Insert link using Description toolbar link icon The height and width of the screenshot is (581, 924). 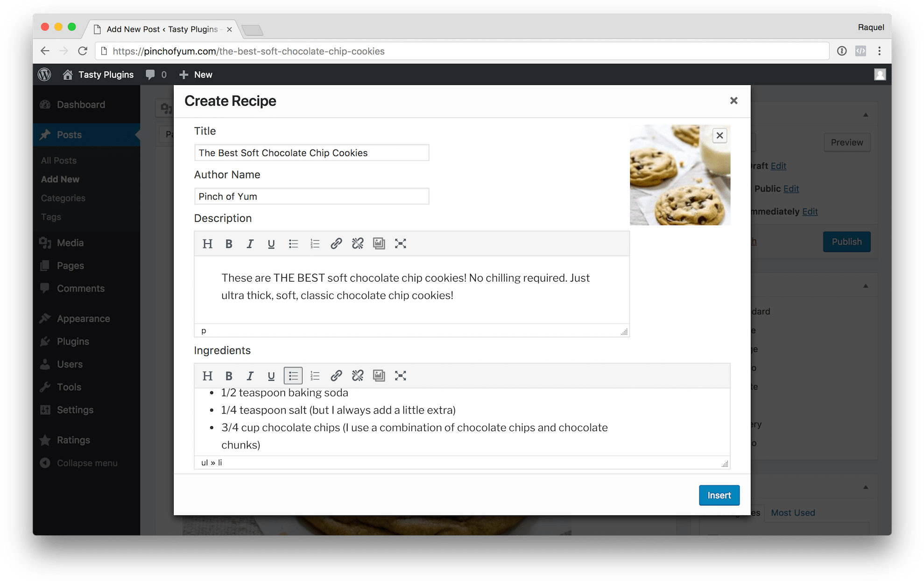(336, 244)
